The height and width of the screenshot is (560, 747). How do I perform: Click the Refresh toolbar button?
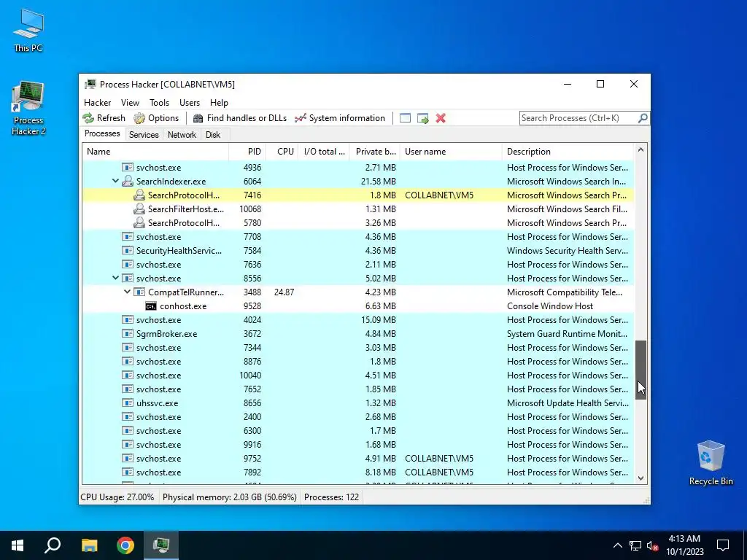pyautogui.click(x=104, y=118)
